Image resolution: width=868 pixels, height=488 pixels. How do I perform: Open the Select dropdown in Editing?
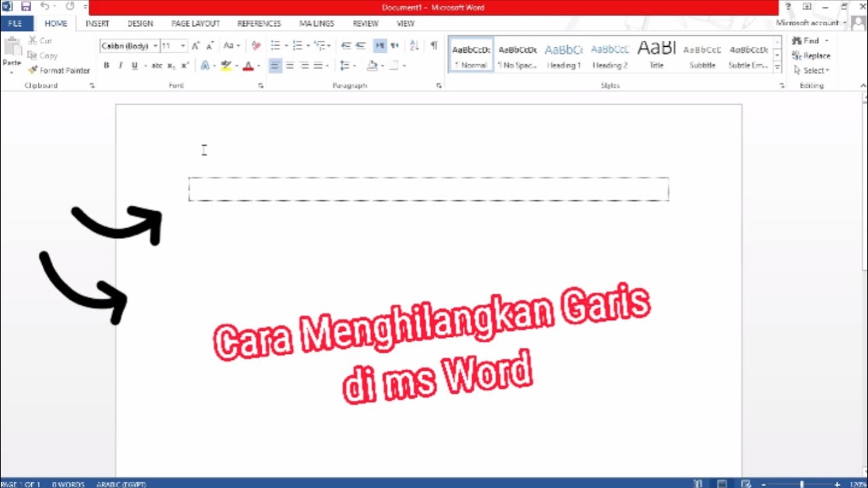click(812, 70)
